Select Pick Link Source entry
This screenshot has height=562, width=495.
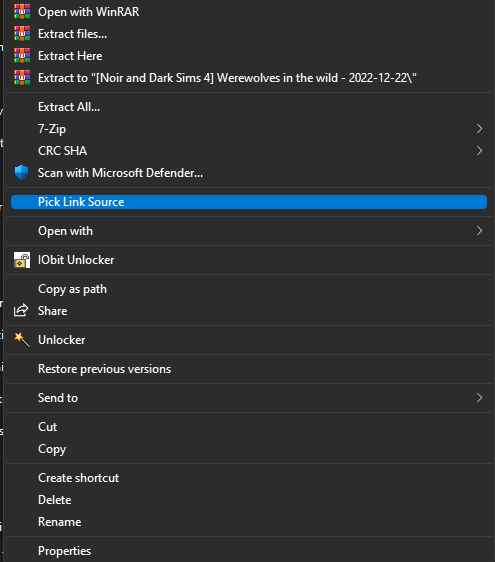coord(249,202)
